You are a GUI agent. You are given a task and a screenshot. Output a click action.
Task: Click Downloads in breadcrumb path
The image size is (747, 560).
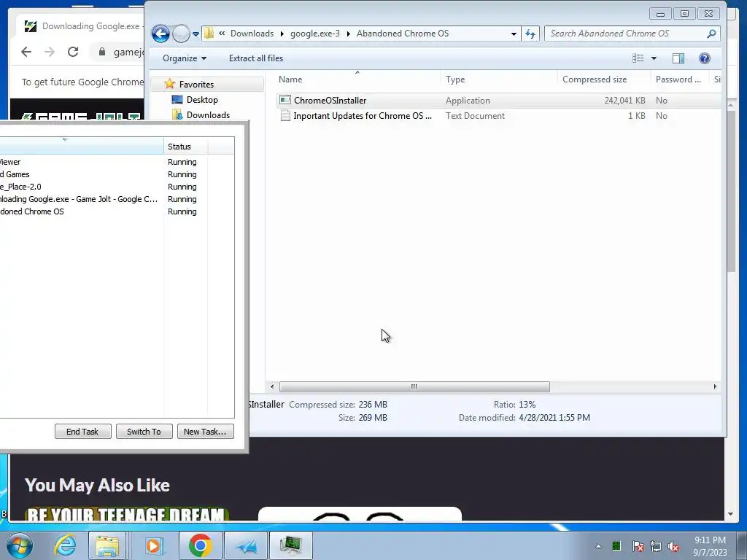click(252, 34)
